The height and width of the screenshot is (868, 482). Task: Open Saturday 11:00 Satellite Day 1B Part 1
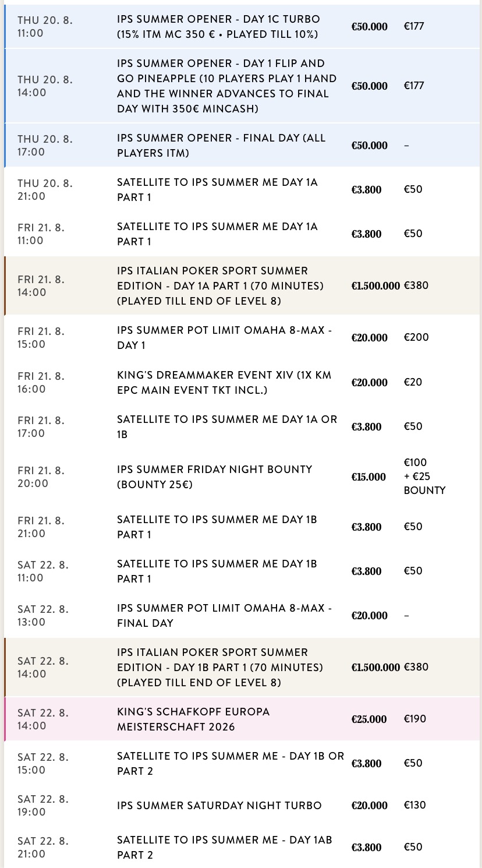point(242,571)
